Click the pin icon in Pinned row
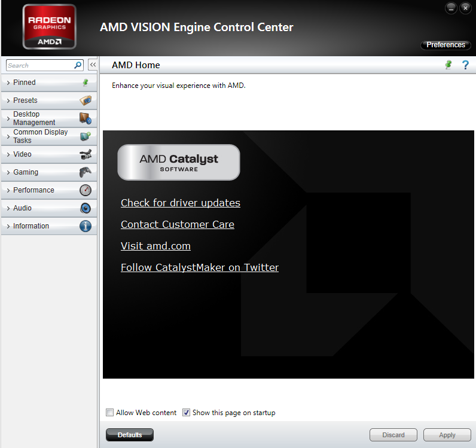476x448 pixels. pos(86,83)
